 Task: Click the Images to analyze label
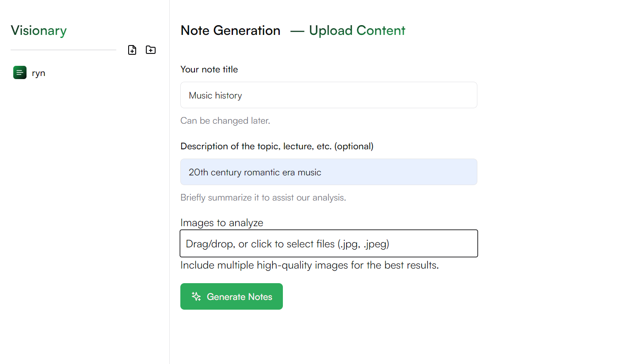click(221, 223)
